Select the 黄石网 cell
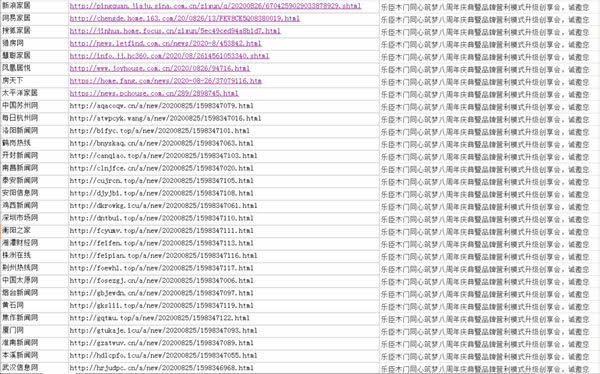600x374 pixels. point(34,305)
